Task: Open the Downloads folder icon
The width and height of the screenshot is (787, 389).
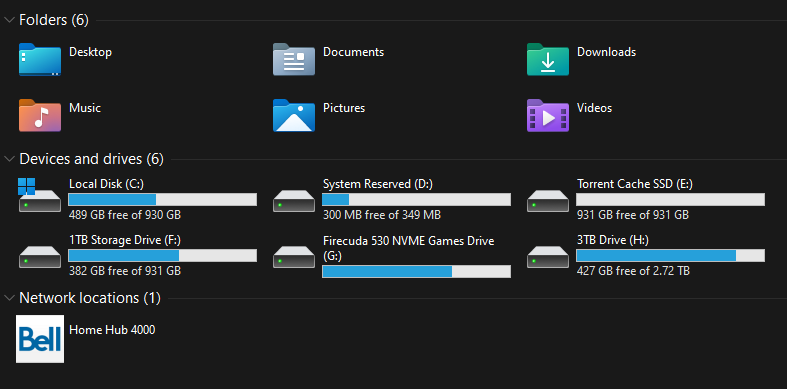Action: [548, 59]
